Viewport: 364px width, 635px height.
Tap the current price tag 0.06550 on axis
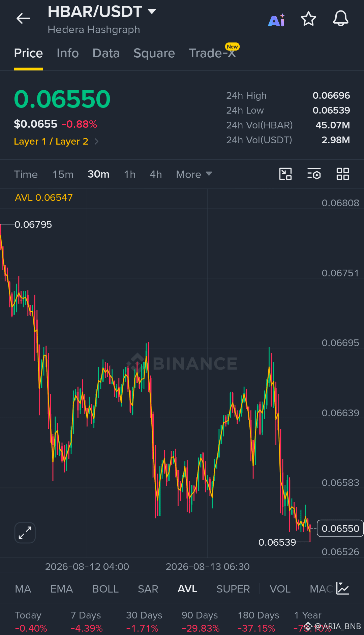click(x=340, y=528)
